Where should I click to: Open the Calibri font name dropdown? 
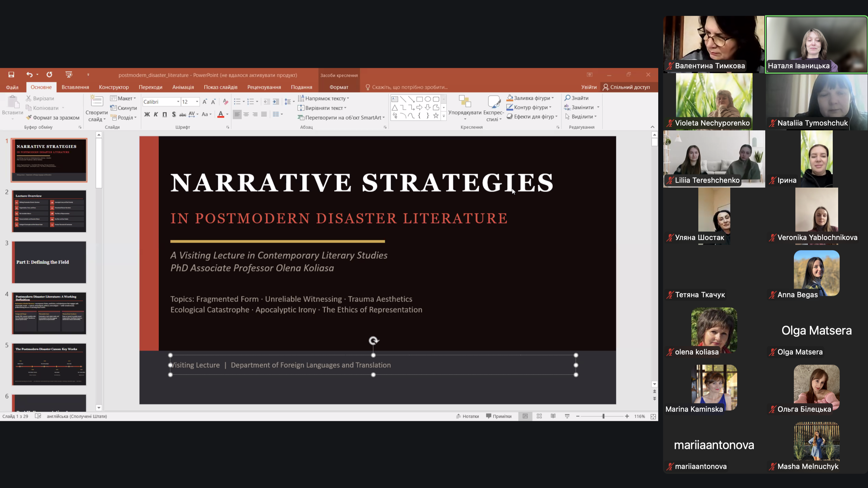click(178, 102)
